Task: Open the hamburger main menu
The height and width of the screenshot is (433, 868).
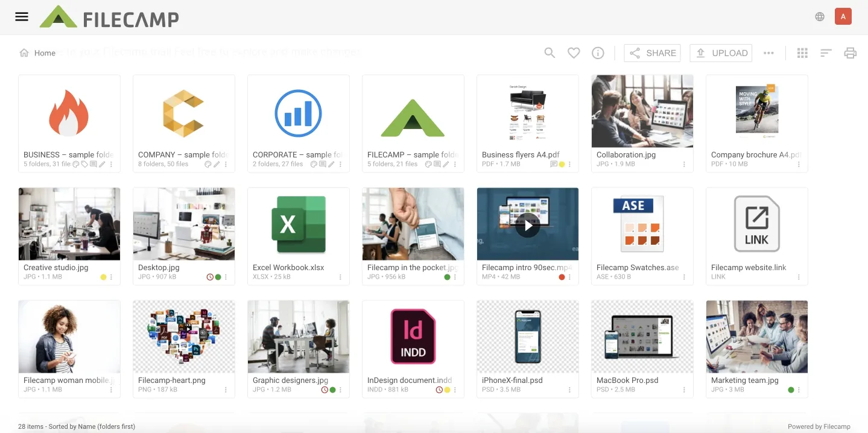Action: click(x=22, y=17)
